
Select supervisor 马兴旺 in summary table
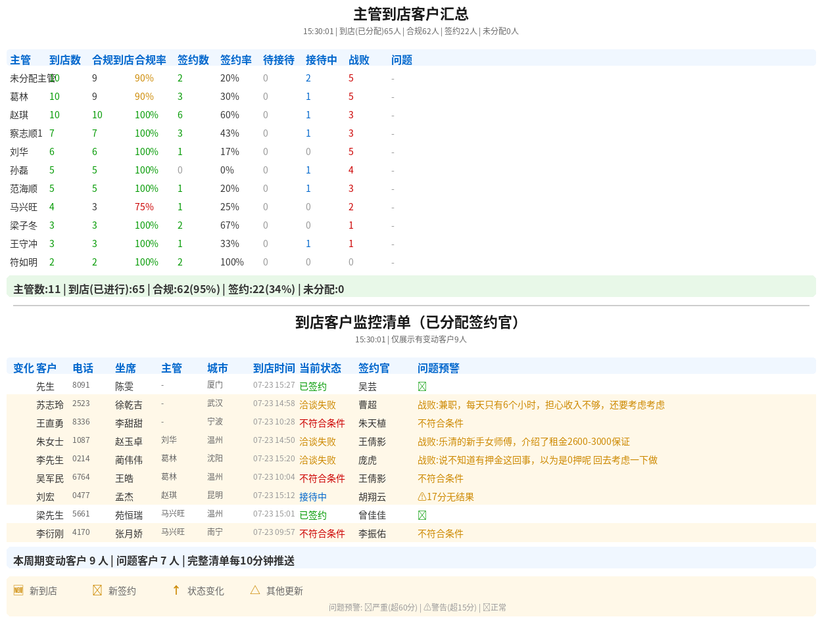24,207
